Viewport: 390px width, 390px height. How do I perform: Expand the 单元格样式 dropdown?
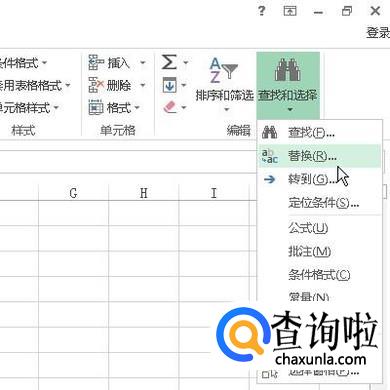point(56,107)
